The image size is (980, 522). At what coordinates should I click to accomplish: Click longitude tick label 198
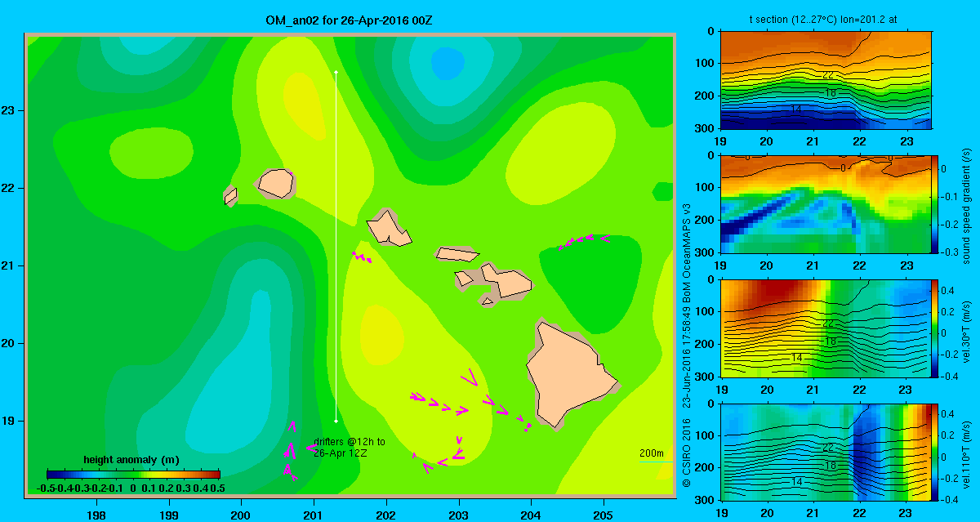(96, 515)
